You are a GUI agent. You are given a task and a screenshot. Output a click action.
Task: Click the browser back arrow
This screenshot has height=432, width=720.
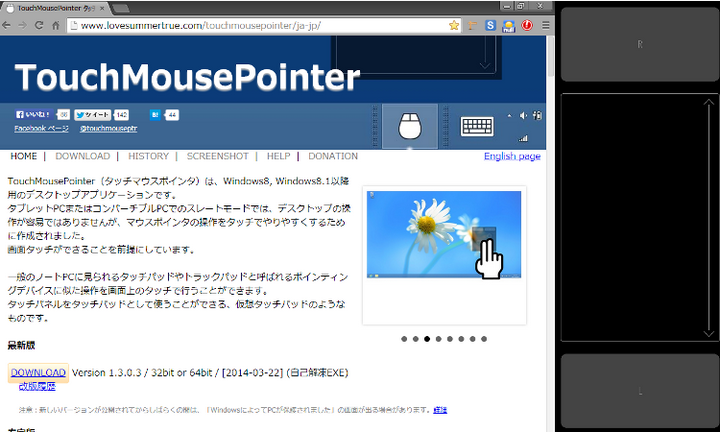tap(8, 25)
